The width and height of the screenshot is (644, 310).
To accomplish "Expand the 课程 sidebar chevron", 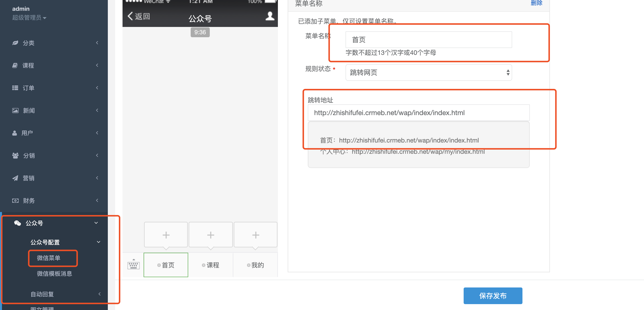I will (x=97, y=65).
